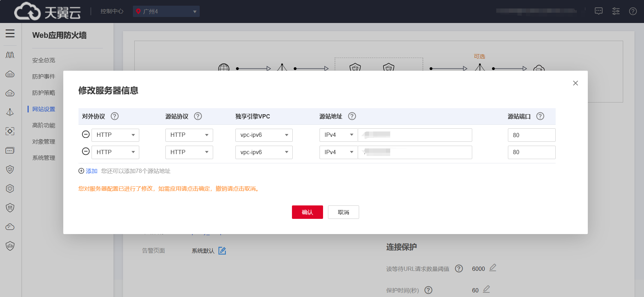
Task: Click the first row 源站端口 input field
Action: (x=531, y=135)
